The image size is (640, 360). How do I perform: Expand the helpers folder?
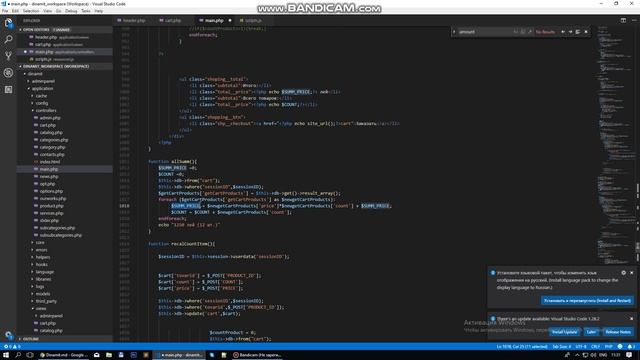coord(43,257)
